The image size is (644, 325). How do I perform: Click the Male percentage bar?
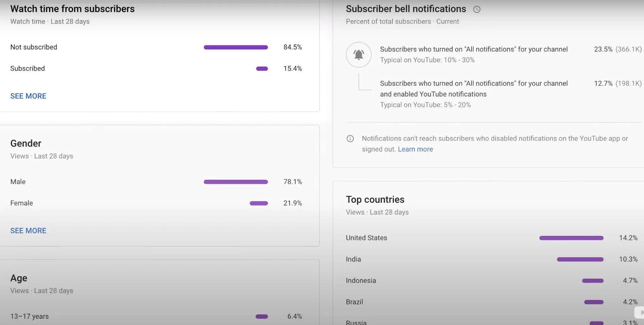236,182
